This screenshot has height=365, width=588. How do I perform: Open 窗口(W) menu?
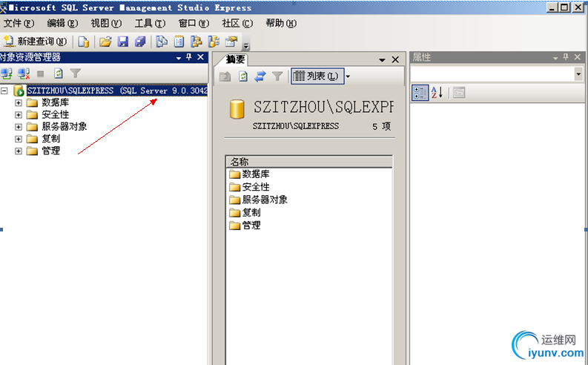[194, 24]
